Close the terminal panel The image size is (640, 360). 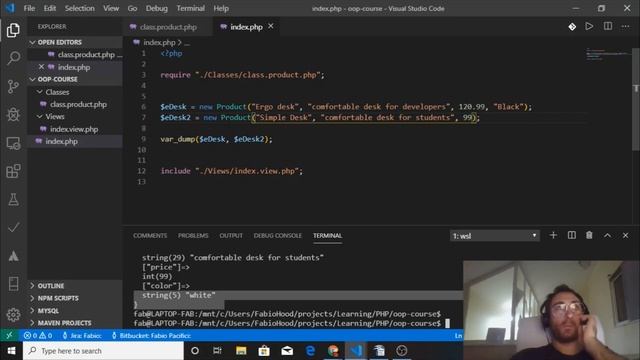click(x=625, y=235)
